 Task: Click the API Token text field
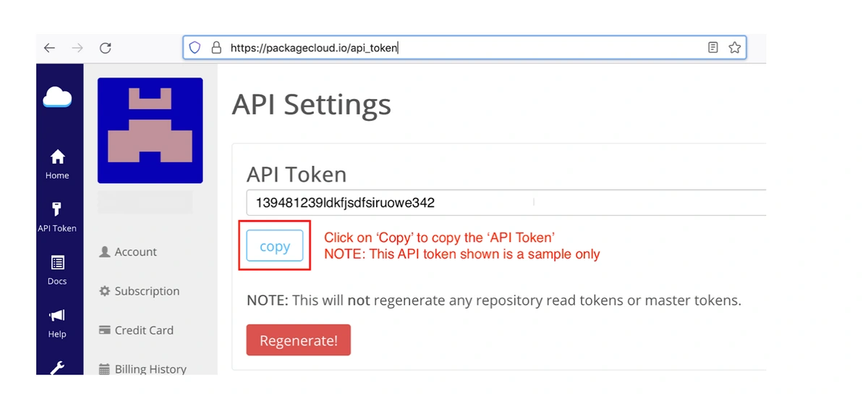tap(506, 203)
